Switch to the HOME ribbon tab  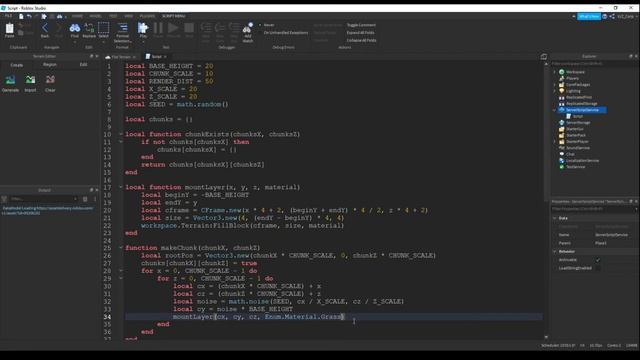point(77,16)
